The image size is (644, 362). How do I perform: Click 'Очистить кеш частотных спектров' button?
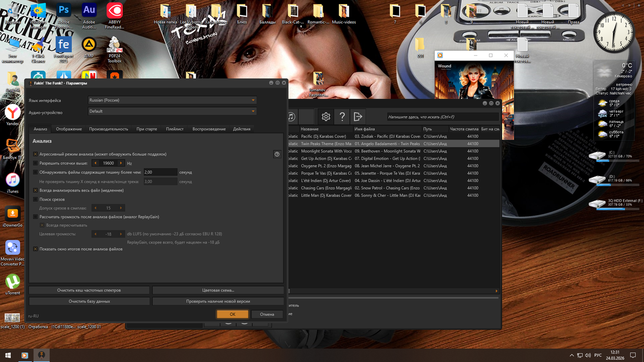click(x=89, y=290)
